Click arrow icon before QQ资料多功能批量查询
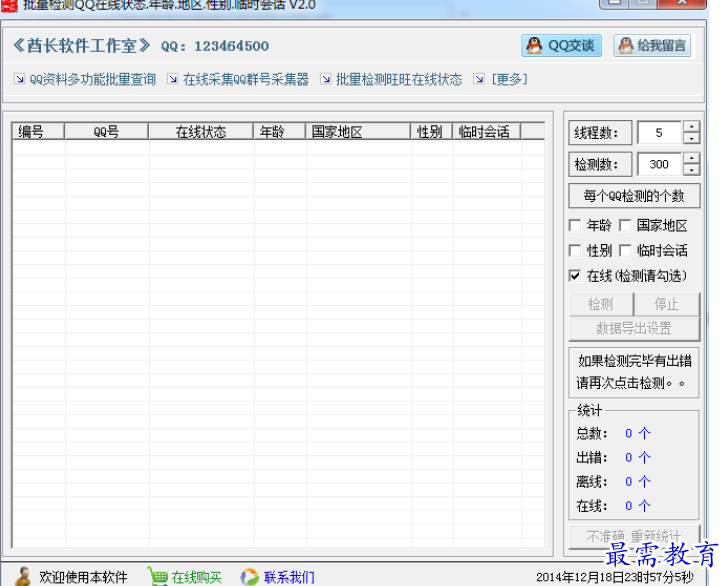 [x=19, y=79]
